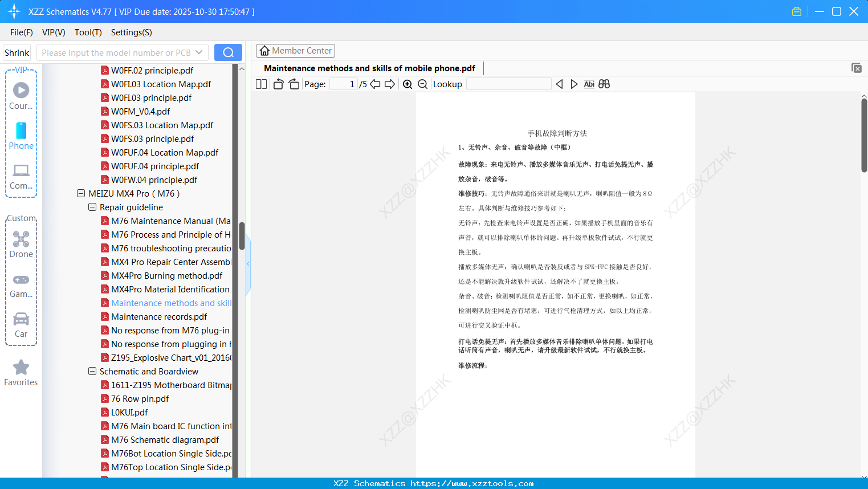Open the Favorites star panel
Screen dimensions: 868x489
[x=21, y=367]
